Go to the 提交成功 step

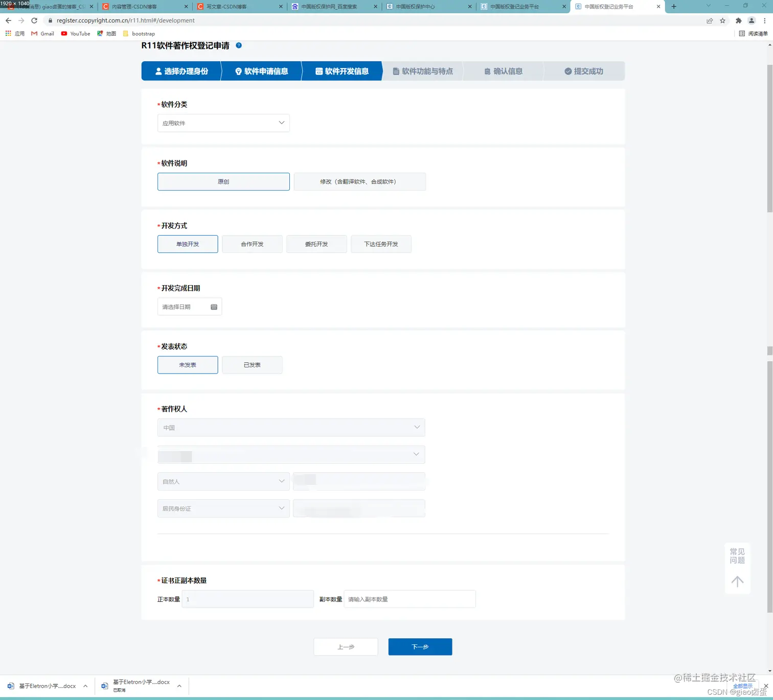(584, 71)
